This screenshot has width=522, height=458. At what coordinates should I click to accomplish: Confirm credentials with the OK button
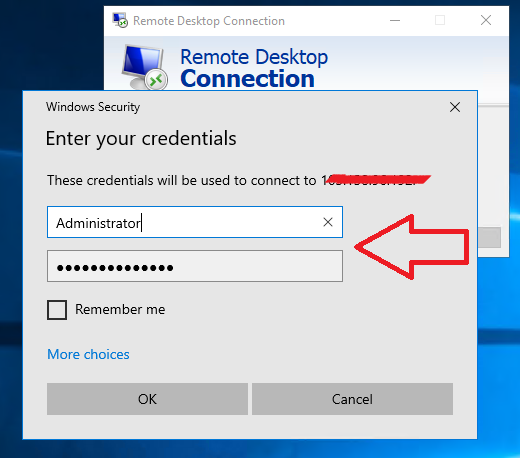(x=147, y=399)
